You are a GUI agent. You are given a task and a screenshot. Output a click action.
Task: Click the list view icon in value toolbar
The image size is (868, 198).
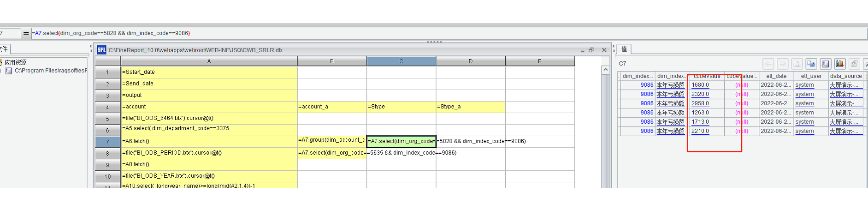[826, 64]
